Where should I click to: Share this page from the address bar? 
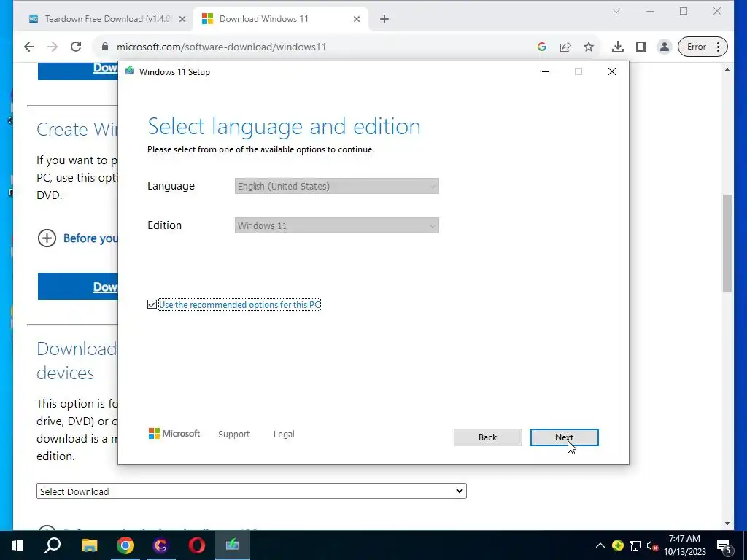565,47
